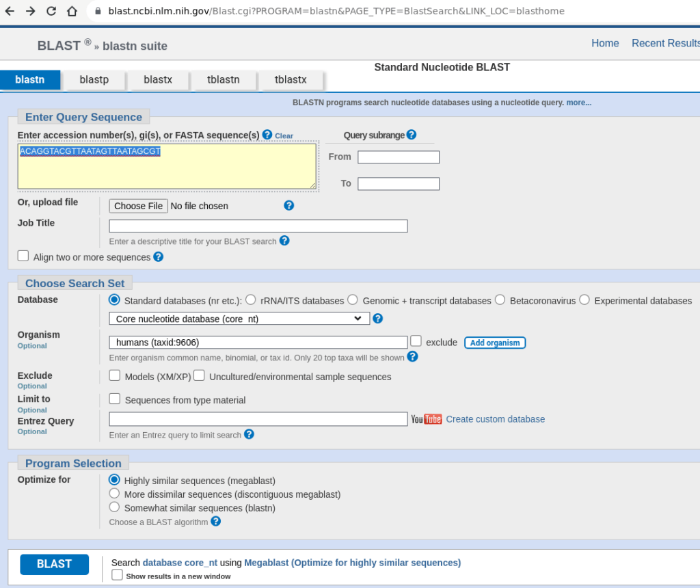The image size is (700, 588).
Task: Click the Query subrange To field
Action: pos(399,184)
